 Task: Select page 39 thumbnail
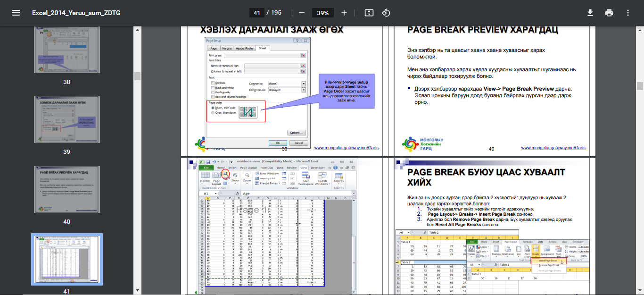(x=66, y=119)
